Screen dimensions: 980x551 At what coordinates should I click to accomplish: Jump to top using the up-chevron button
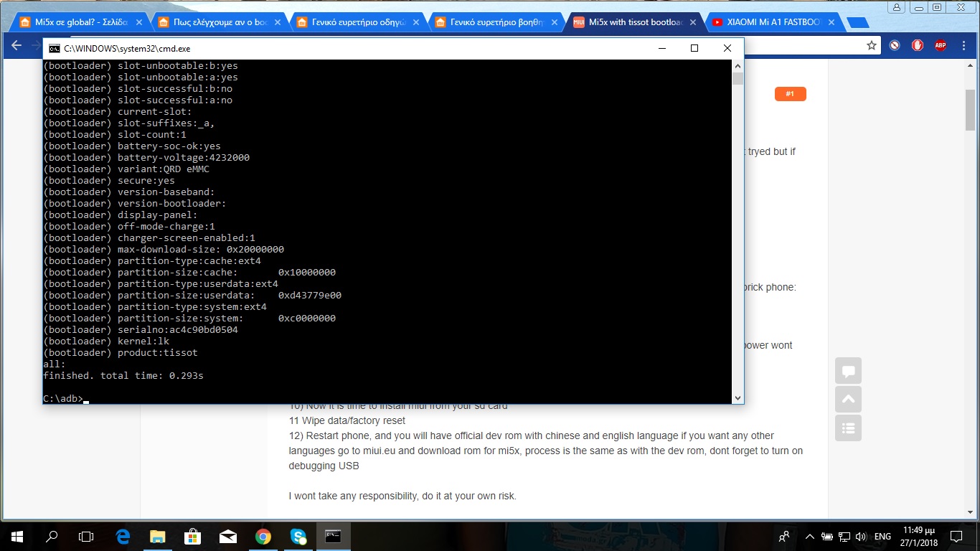pyautogui.click(x=848, y=400)
